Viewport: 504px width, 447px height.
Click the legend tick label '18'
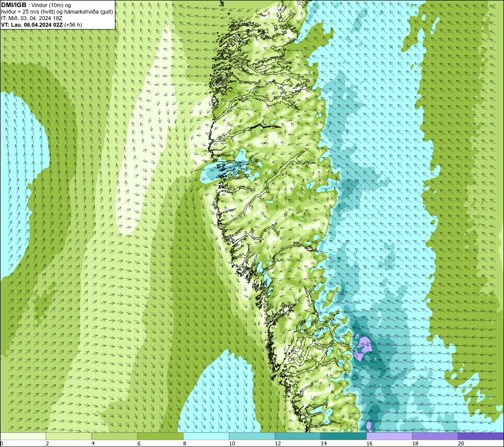point(415,443)
